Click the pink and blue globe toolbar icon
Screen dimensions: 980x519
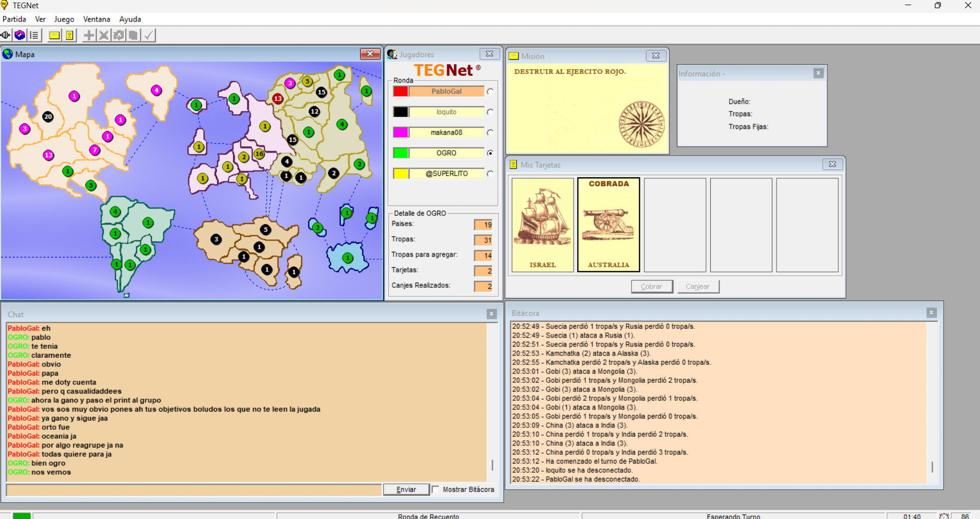click(x=20, y=35)
